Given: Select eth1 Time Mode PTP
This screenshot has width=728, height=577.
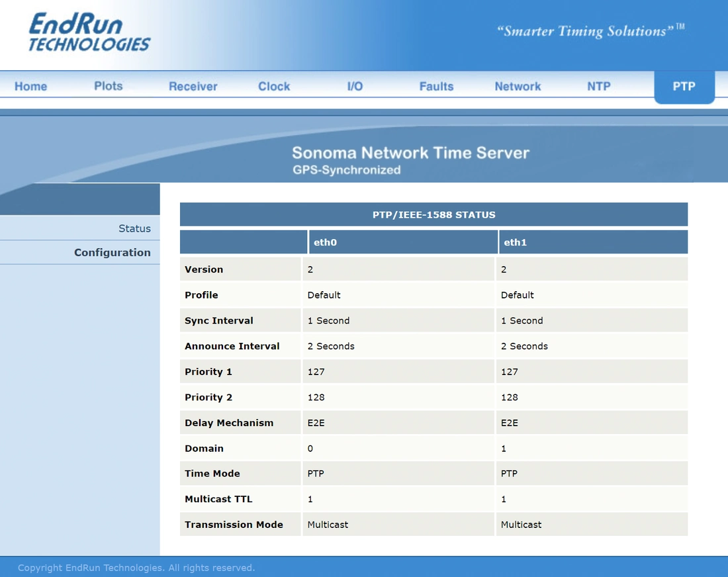Looking at the screenshot, I should [509, 474].
